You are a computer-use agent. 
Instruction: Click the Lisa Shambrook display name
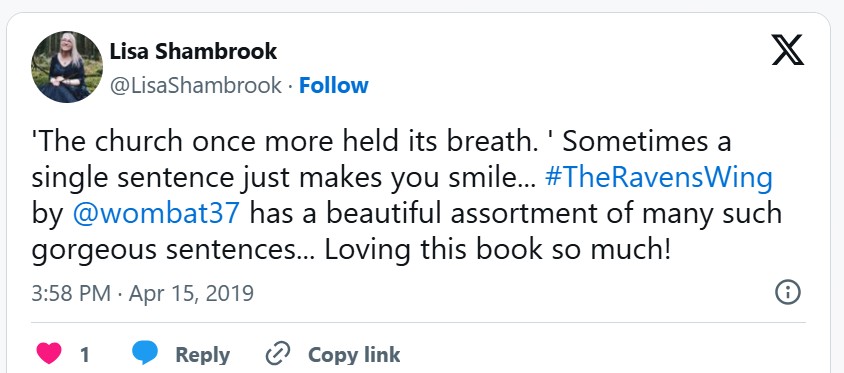[x=193, y=52]
